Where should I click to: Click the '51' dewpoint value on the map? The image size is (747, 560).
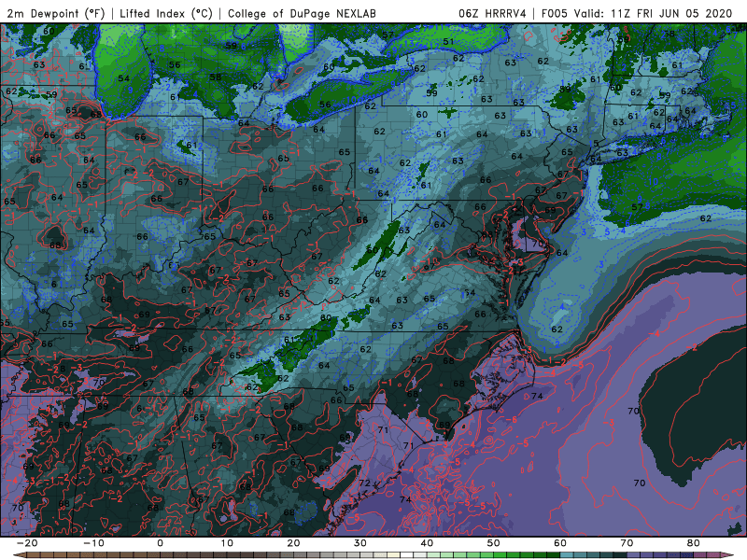[x=448, y=41]
